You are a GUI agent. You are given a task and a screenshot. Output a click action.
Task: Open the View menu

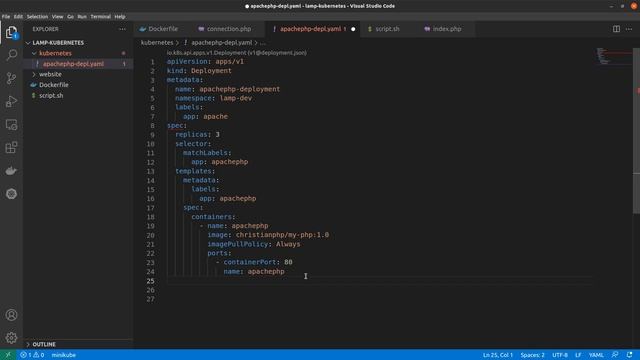click(58, 17)
